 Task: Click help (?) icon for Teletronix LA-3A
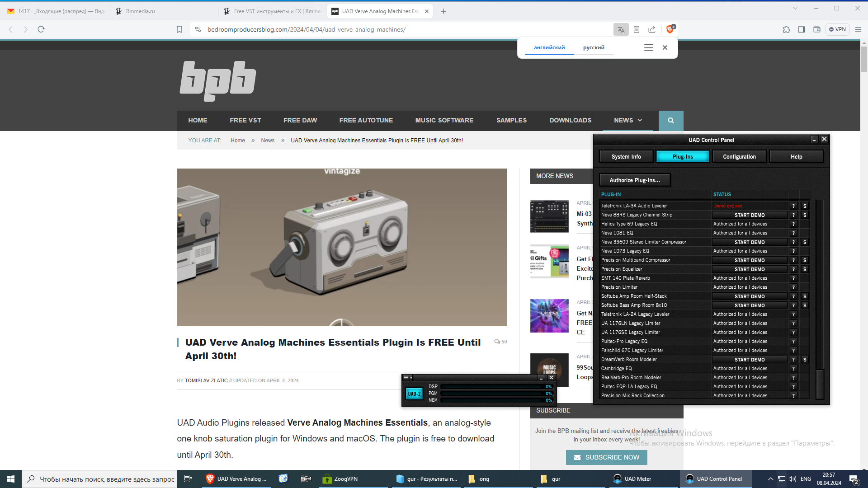click(793, 206)
